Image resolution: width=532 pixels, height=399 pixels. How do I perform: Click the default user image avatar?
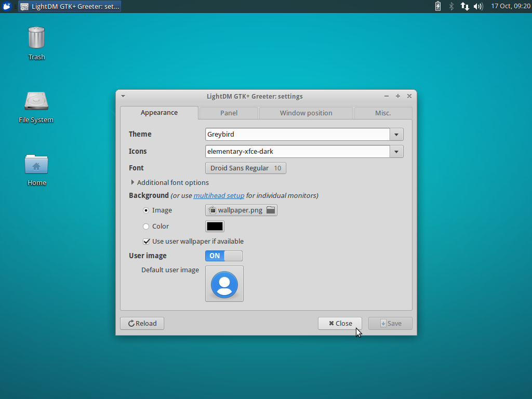click(x=224, y=284)
